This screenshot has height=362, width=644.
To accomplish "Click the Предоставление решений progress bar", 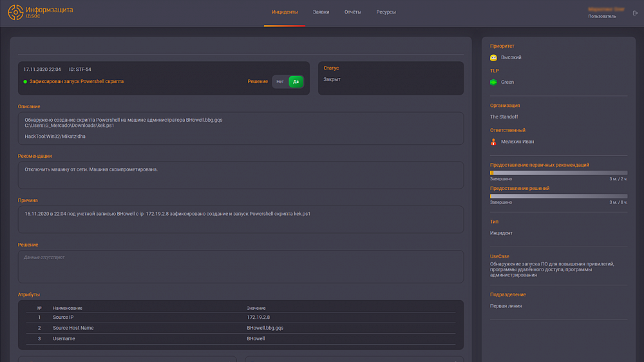I will 558,196.
